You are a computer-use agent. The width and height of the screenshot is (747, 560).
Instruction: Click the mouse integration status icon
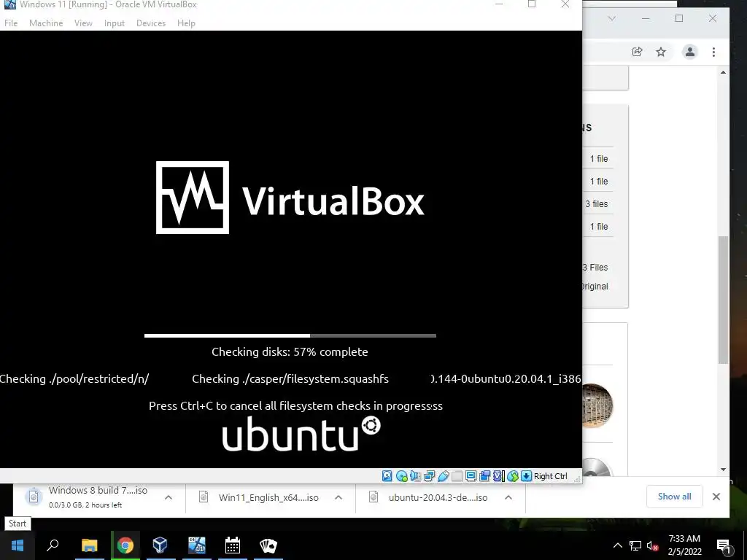click(x=513, y=475)
